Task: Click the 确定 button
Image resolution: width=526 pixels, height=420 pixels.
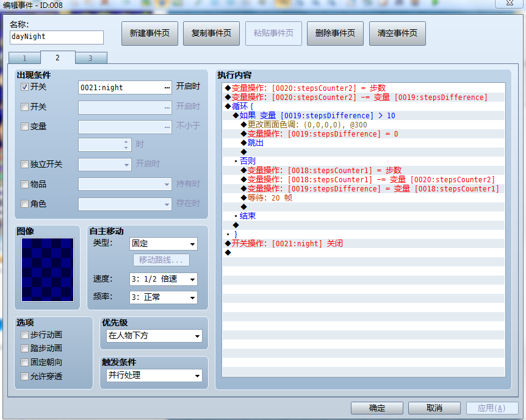Action: 377,408
